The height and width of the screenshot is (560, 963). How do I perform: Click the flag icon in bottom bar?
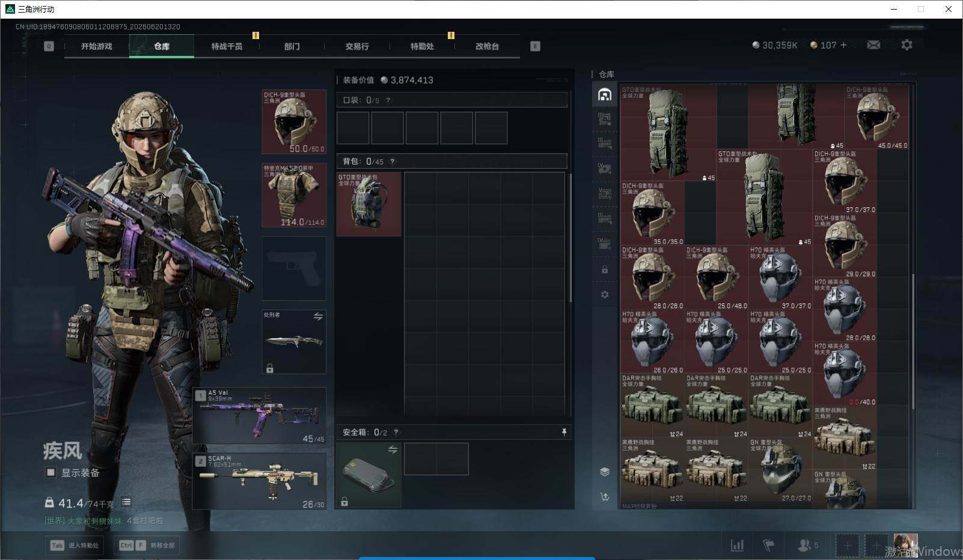point(768,545)
